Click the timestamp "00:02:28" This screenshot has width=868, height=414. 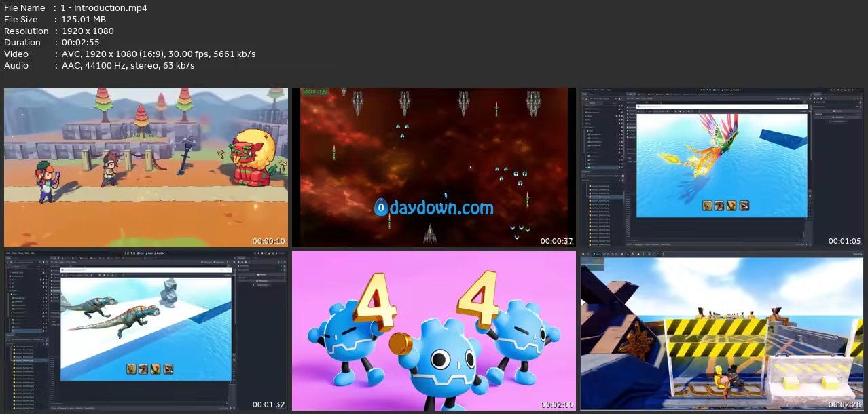click(845, 405)
